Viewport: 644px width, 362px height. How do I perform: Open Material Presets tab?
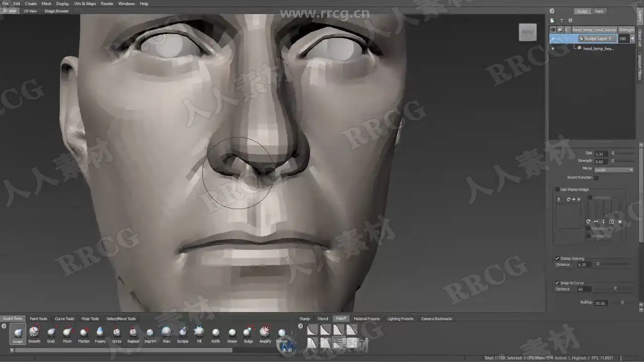(x=367, y=319)
